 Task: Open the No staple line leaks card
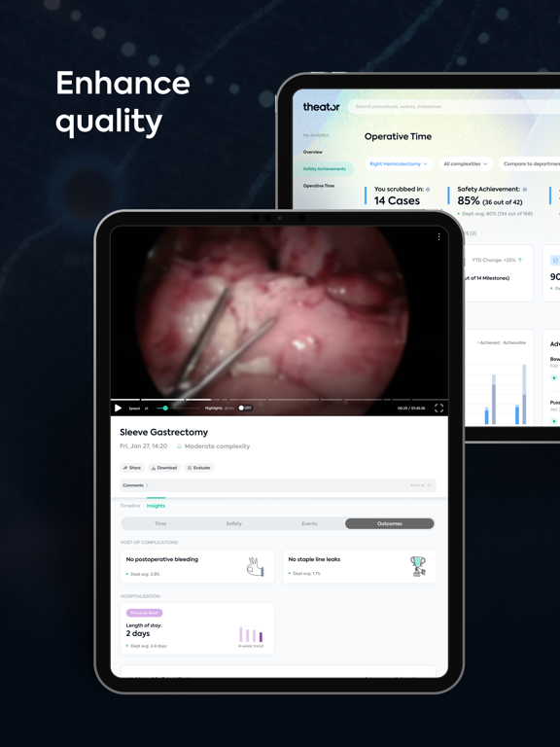tap(360, 566)
